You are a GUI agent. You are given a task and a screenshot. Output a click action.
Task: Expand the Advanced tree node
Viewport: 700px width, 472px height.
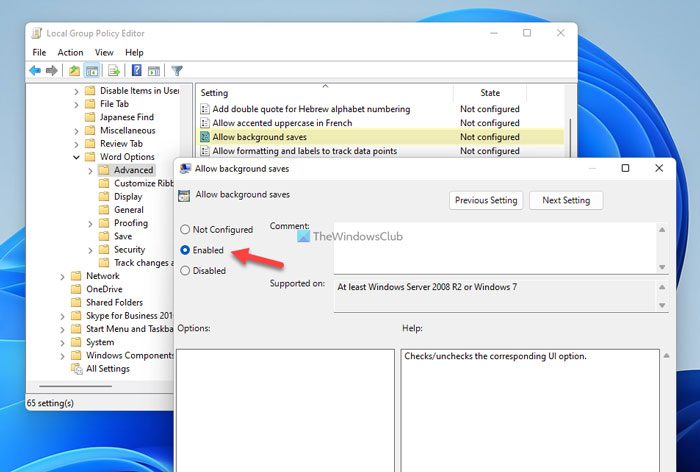pyautogui.click(x=90, y=171)
